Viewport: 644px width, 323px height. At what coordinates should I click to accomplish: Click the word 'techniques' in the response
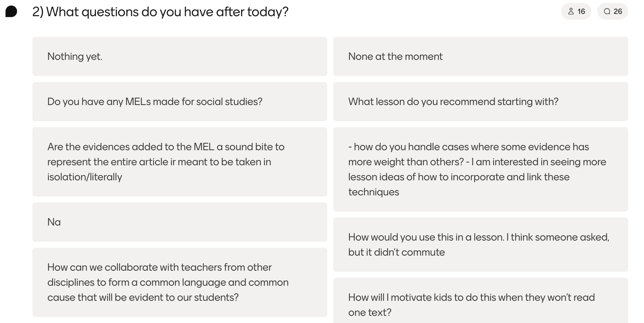click(x=374, y=192)
